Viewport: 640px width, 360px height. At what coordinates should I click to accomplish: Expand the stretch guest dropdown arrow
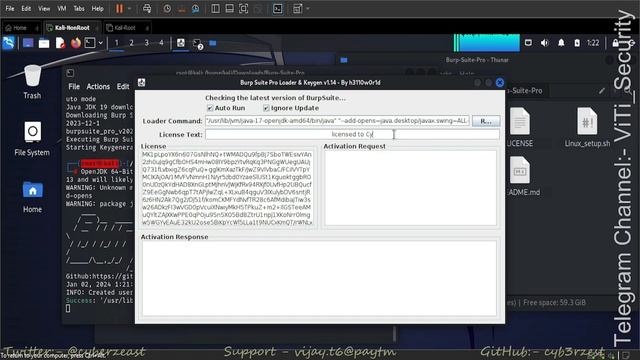click(307, 9)
